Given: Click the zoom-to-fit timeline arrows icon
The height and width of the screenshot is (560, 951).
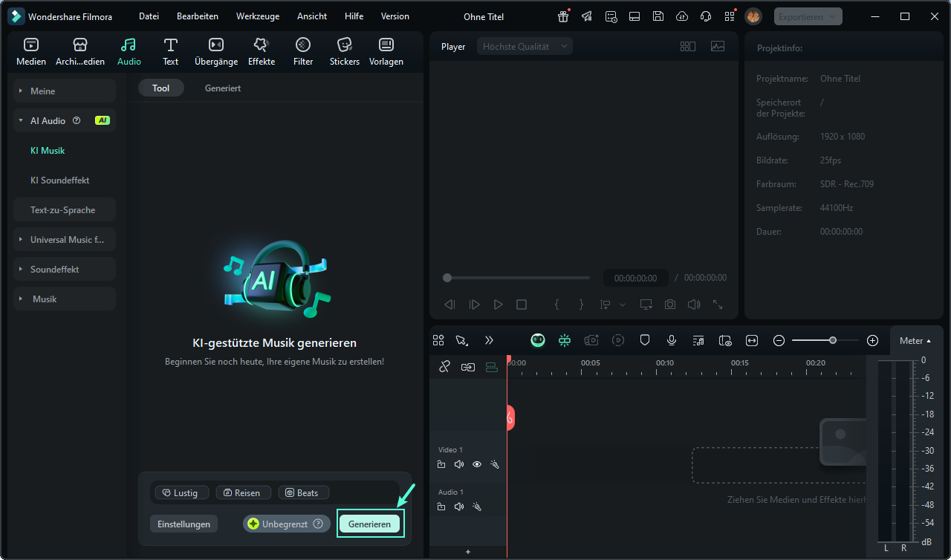Looking at the screenshot, I should (x=752, y=340).
